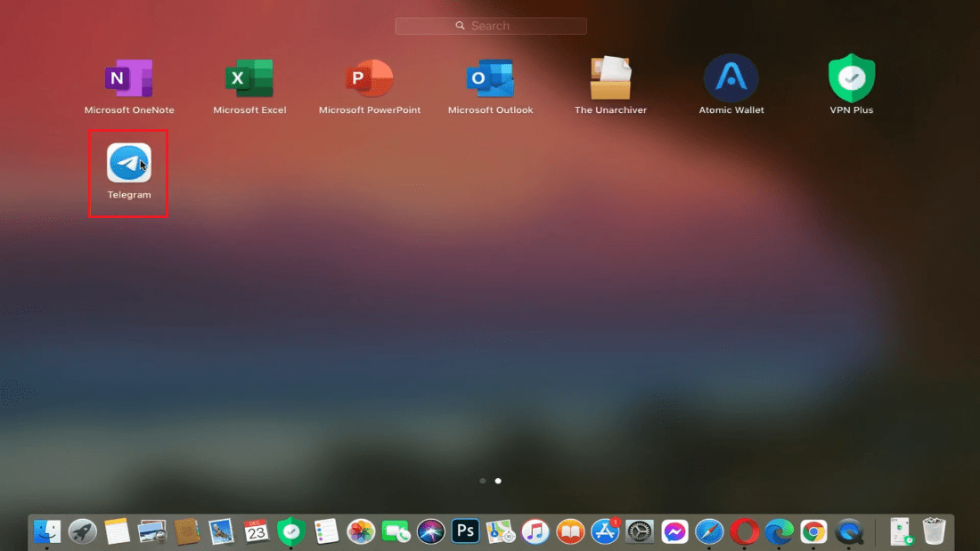Screen dimensions: 980x551
Task: Click the Launchpad Search field
Action: 491,26
